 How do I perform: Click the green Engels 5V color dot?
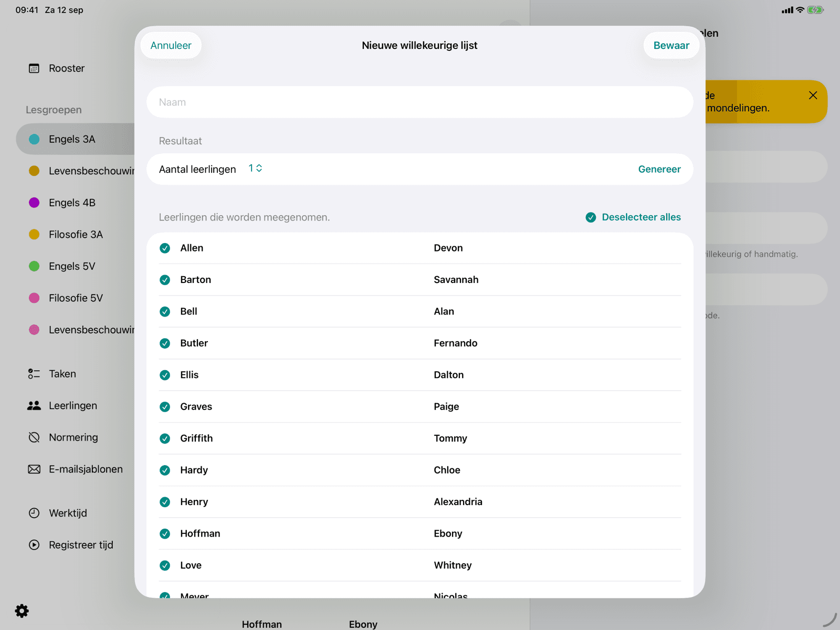tap(34, 266)
